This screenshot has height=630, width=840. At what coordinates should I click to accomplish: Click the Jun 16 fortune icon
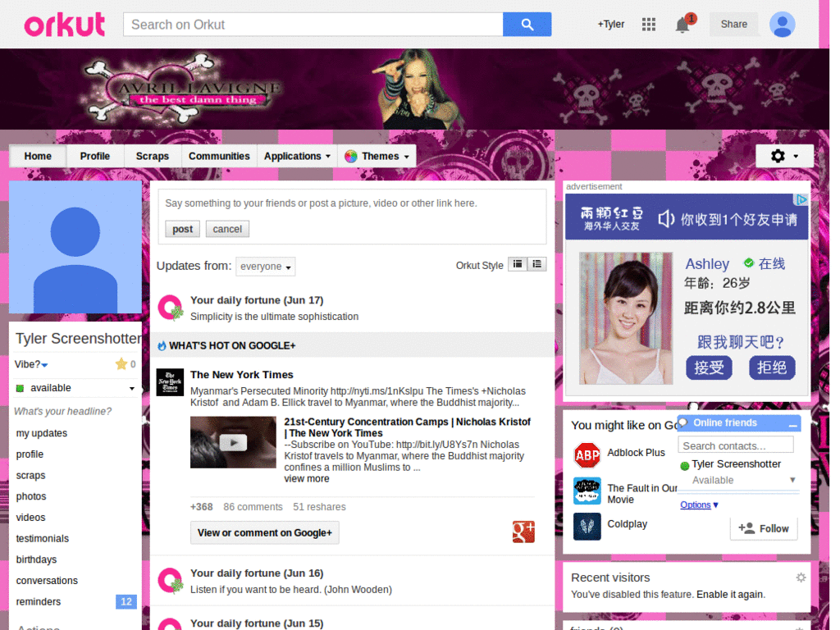click(171, 581)
